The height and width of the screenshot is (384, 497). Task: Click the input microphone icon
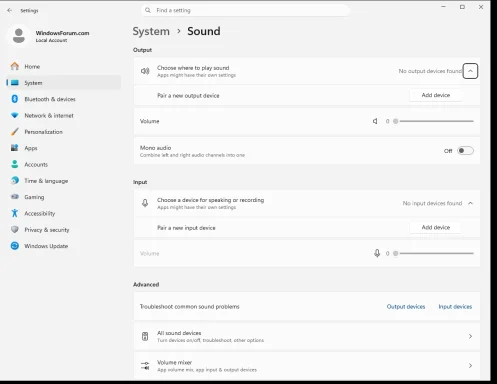point(145,203)
